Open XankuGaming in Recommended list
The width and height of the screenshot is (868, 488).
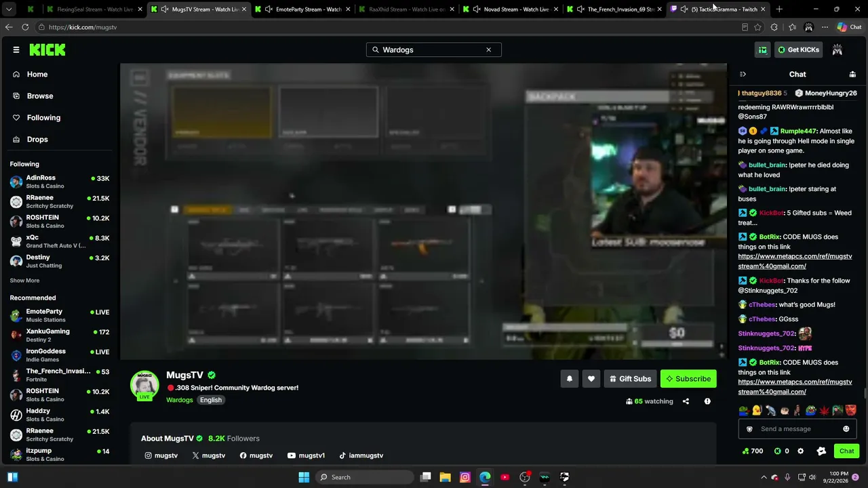coord(60,335)
